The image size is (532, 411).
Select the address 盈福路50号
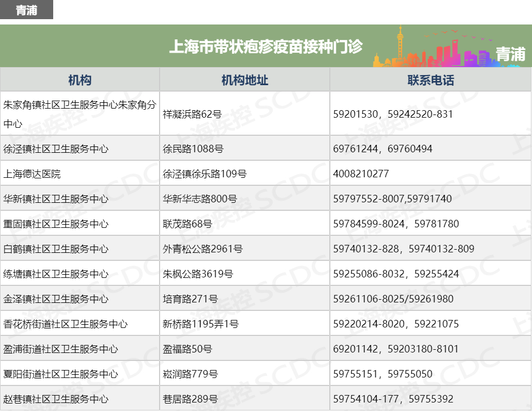(x=187, y=349)
